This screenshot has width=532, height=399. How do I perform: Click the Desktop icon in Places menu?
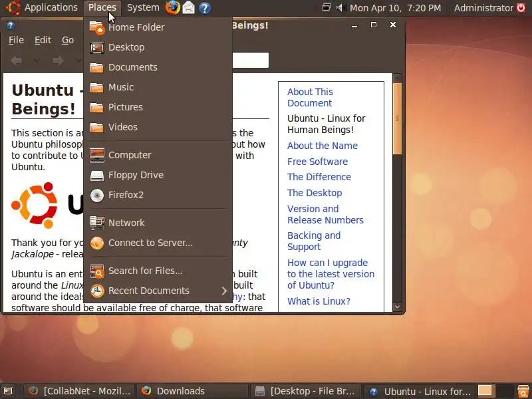point(97,47)
